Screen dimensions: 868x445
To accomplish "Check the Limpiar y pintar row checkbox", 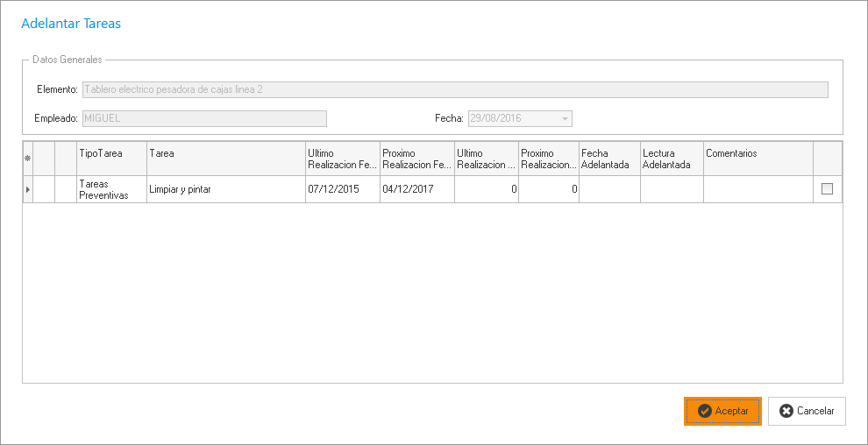I will coord(827,189).
